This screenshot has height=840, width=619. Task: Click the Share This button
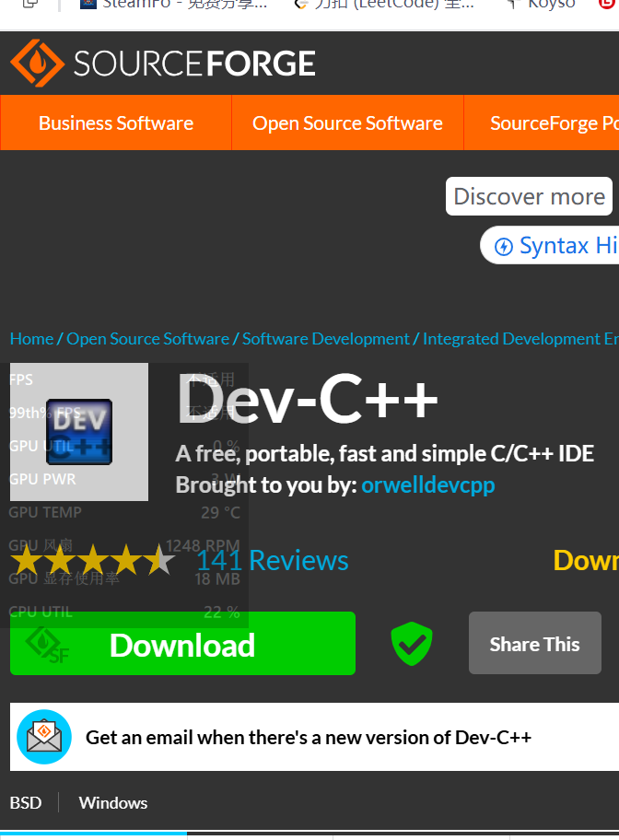[535, 643]
